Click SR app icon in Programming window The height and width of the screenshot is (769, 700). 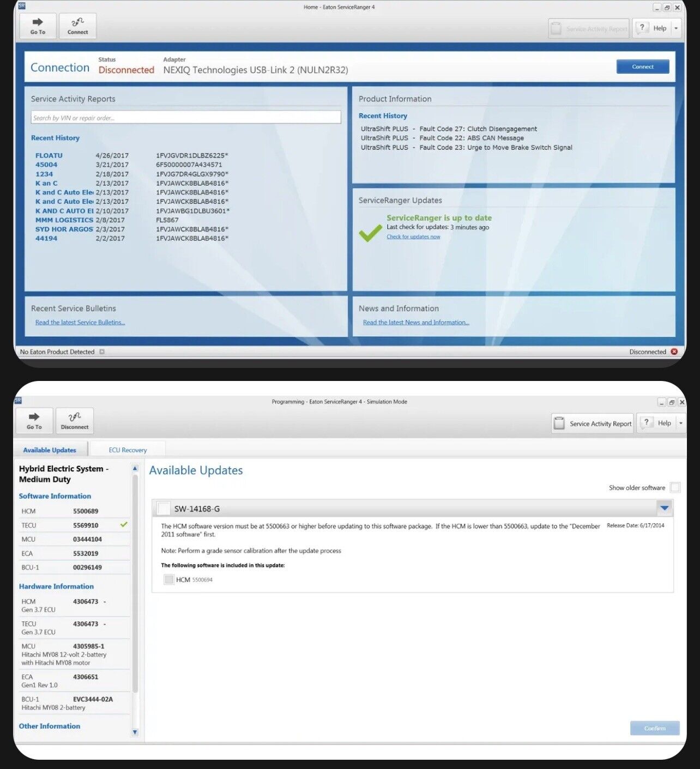(18, 401)
